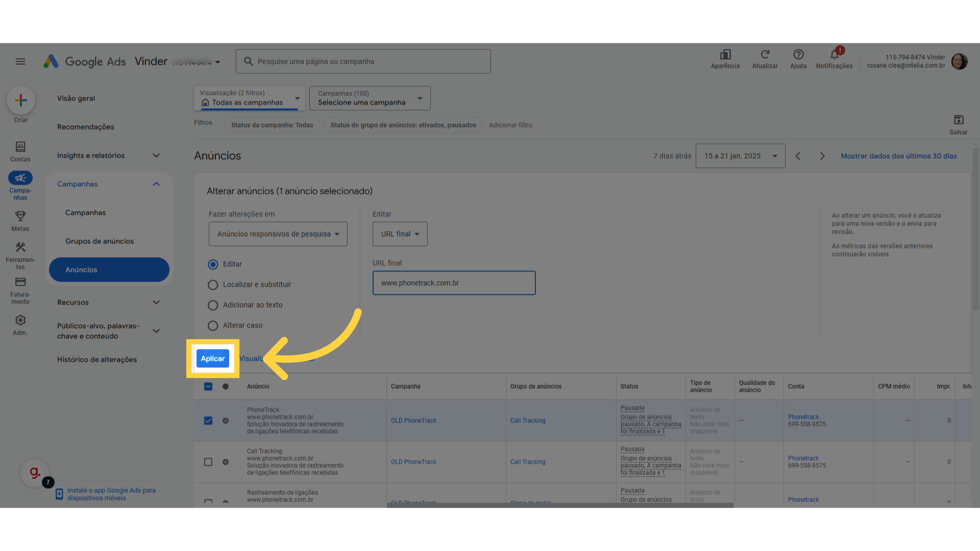Open Recomendações in sidebar

86,127
